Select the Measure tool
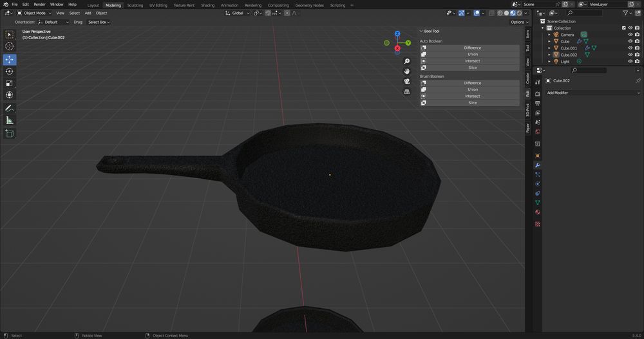Screen dimensions: 644x339 click(x=10, y=120)
